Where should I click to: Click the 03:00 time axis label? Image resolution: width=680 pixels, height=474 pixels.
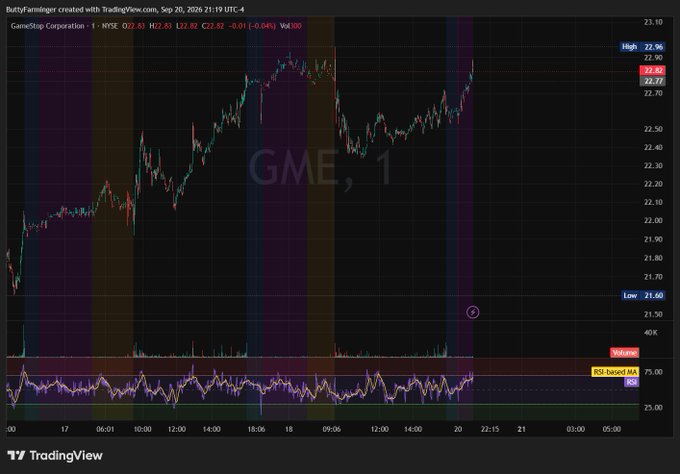pos(575,429)
